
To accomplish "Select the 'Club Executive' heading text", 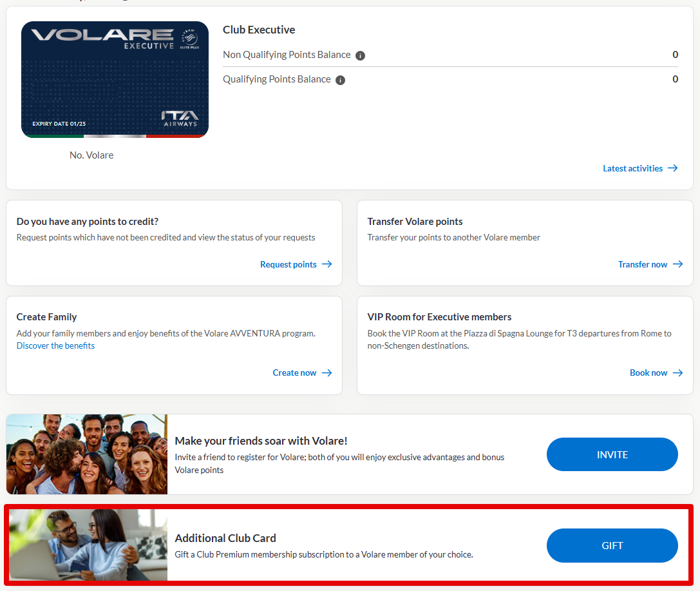I will pyautogui.click(x=259, y=30).
